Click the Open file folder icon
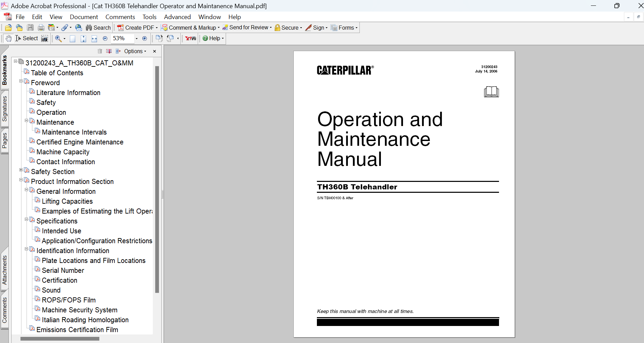This screenshot has width=644, height=343. (x=9, y=28)
